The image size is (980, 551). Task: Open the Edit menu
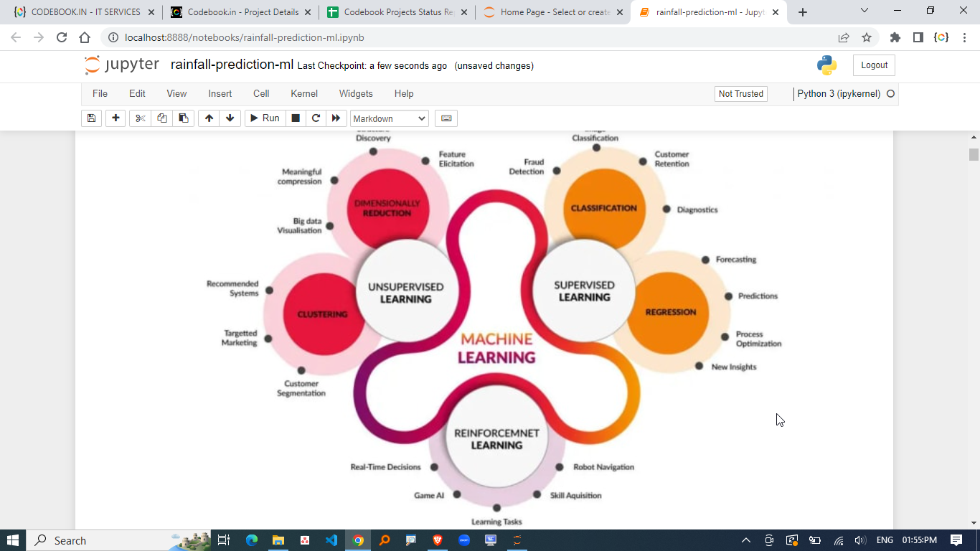137,94
